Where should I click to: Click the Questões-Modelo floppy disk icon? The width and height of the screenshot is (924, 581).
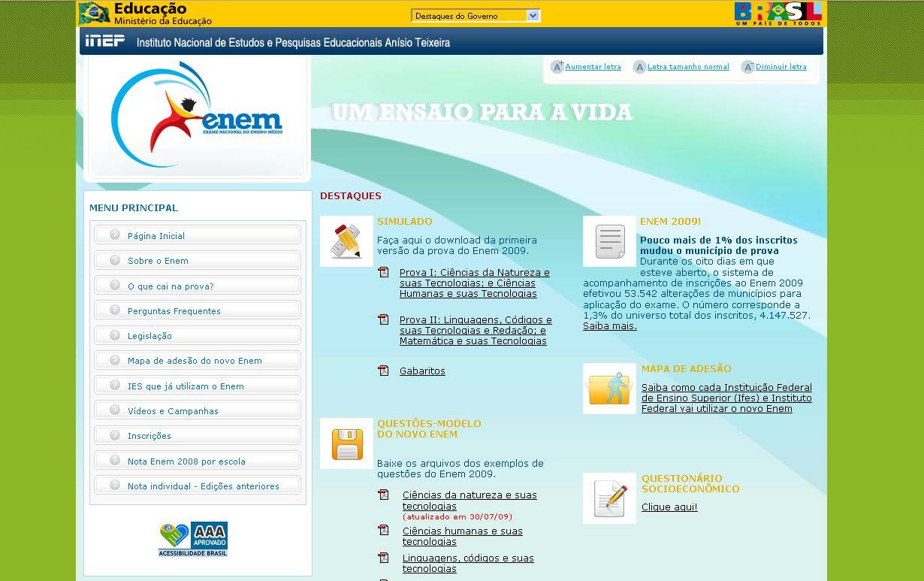(x=346, y=443)
